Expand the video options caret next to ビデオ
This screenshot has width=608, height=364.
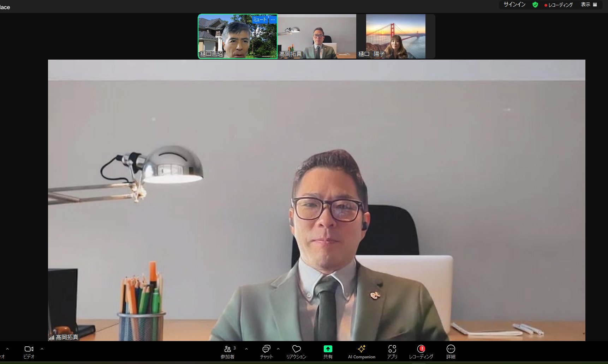(42, 349)
